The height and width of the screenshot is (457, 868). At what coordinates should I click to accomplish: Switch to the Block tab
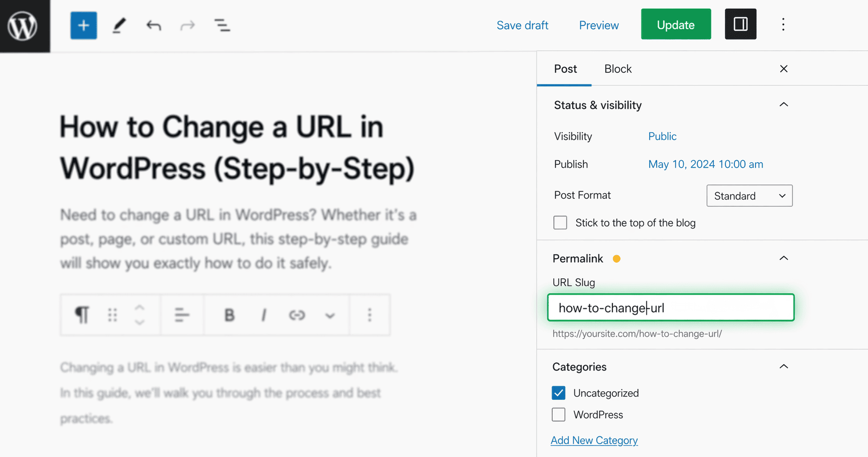tap(618, 69)
